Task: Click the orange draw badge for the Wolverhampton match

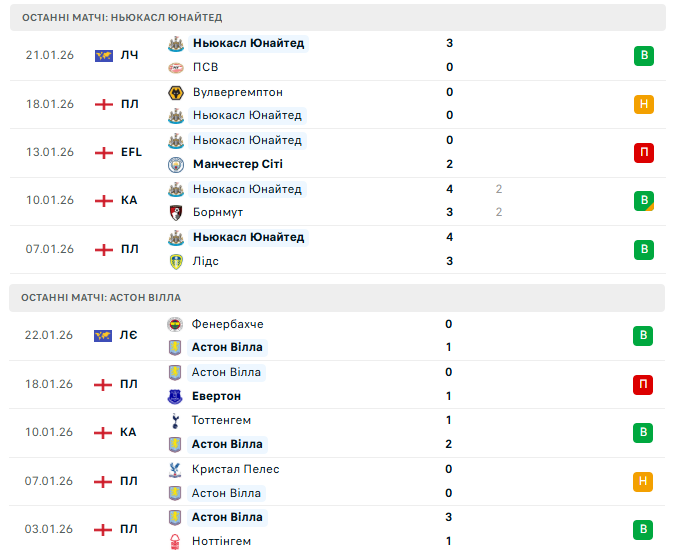Action: (643, 104)
